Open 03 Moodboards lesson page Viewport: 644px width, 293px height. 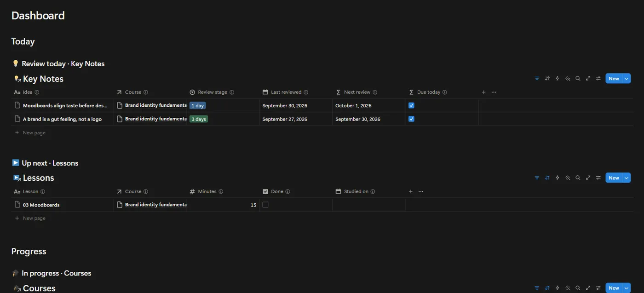41,205
